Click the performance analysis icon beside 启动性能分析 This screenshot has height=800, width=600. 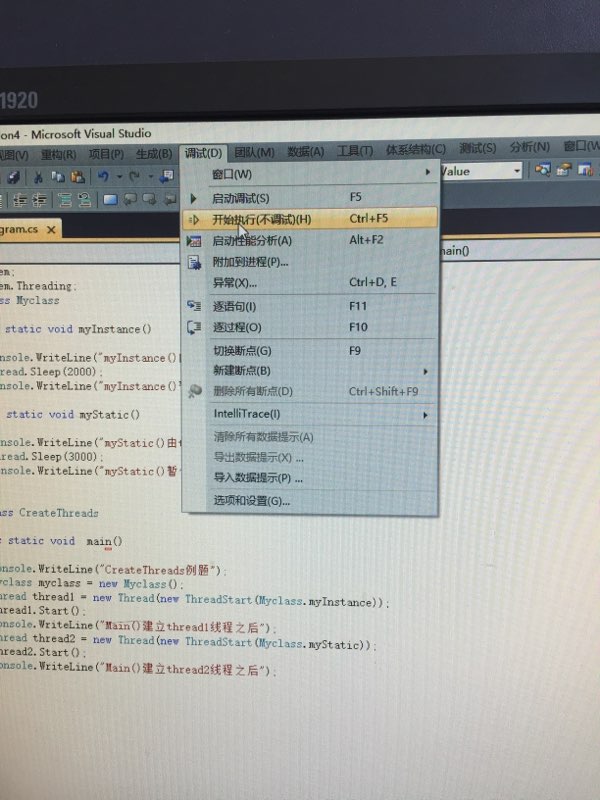194,241
